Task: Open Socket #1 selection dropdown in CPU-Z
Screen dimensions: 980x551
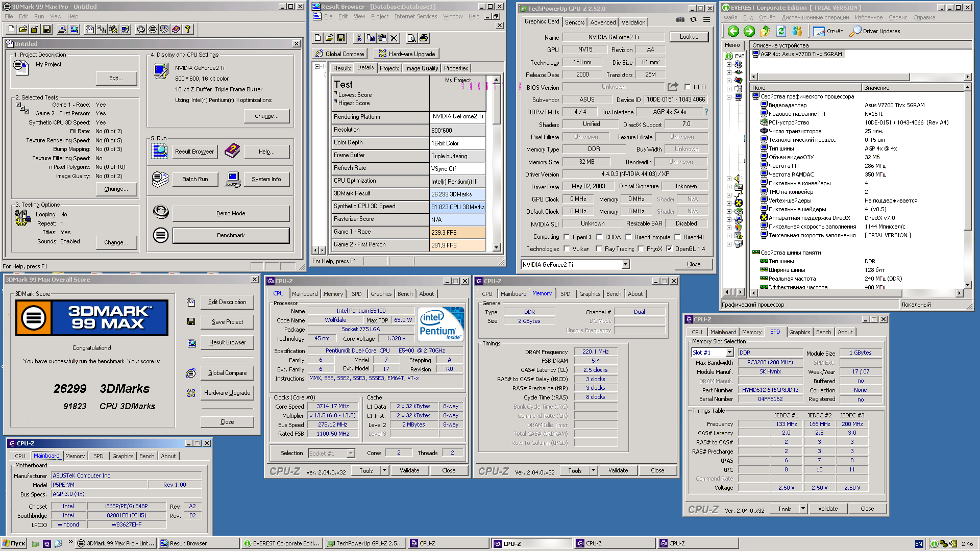Action: 351,453
